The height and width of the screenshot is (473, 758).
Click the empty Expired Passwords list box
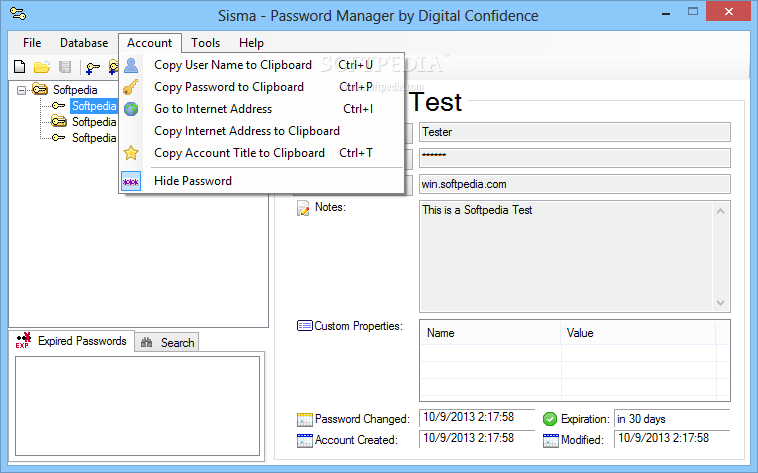(x=137, y=406)
